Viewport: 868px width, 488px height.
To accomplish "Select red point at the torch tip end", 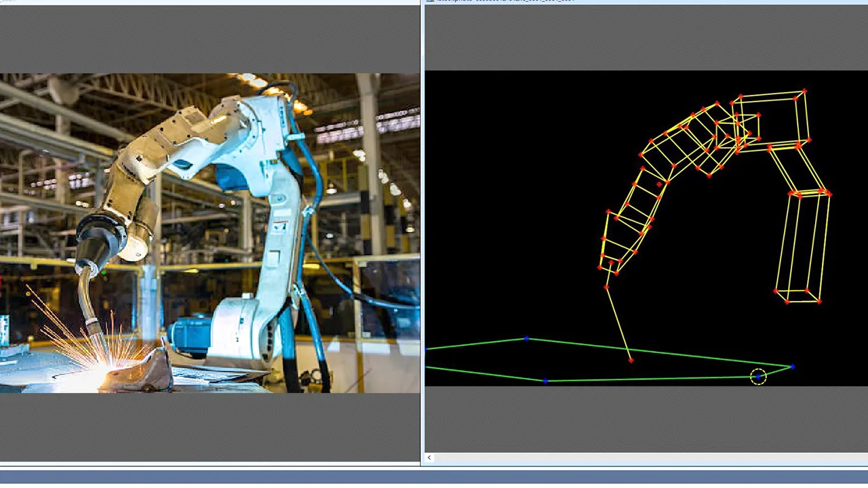I will (631, 360).
